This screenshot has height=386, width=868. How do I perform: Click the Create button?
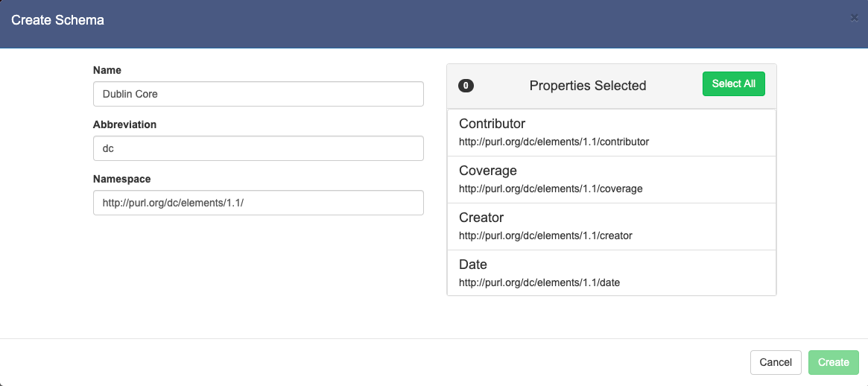(833, 362)
